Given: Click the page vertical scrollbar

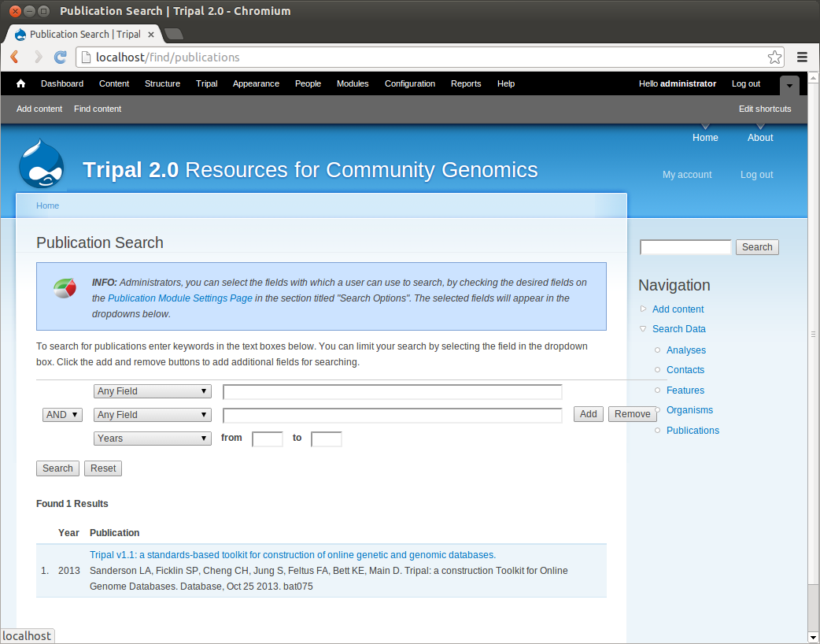Looking at the screenshot, I should (x=813, y=335).
